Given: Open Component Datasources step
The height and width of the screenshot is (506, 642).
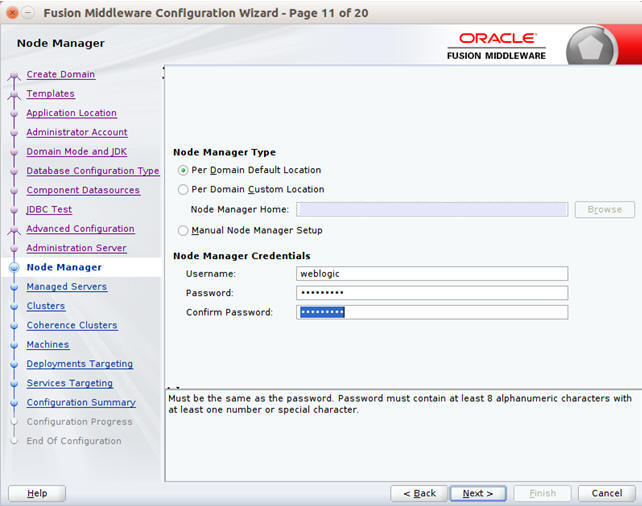Looking at the screenshot, I should 83,190.
